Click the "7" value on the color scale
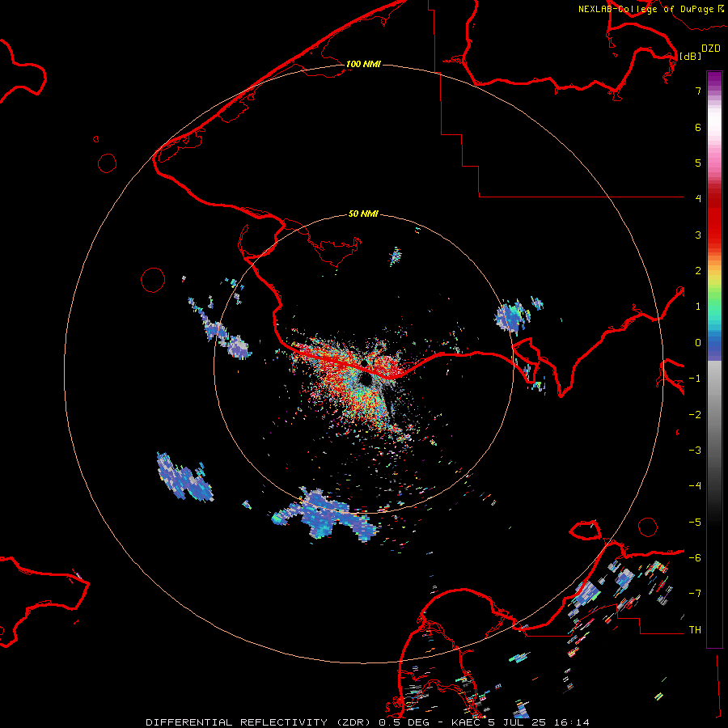 tap(698, 91)
